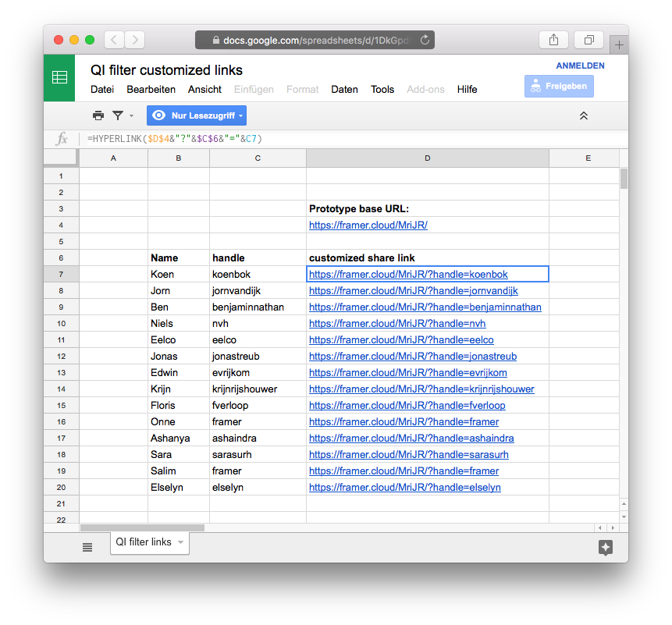Viewport: 672px width, 625px height.
Task: Click the spreadsheet title QI filter customized links
Action: pos(166,69)
